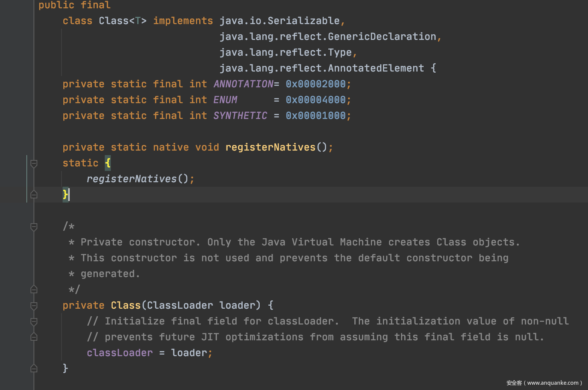The image size is (588, 390).
Task: Collapse the static initializer block fold marker
Action: click(34, 163)
